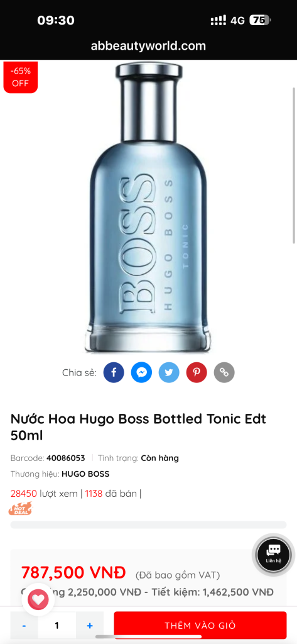This screenshot has width=297, height=644.
Task: Copy product link icon
Action: click(224, 372)
